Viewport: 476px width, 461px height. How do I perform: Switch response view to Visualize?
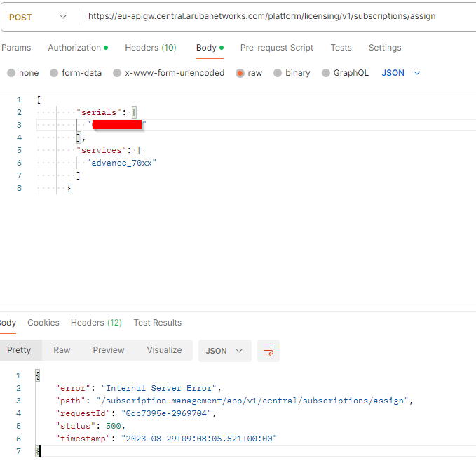click(164, 350)
